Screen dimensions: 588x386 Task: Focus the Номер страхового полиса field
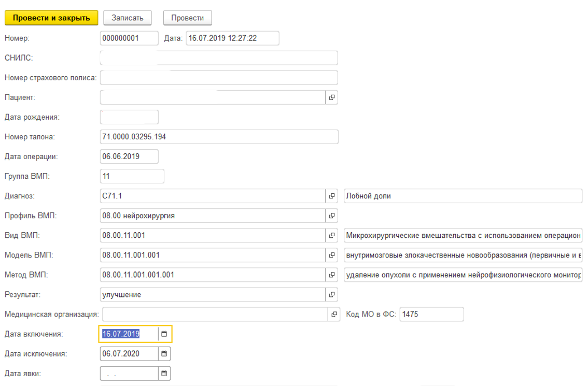click(x=218, y=78)
